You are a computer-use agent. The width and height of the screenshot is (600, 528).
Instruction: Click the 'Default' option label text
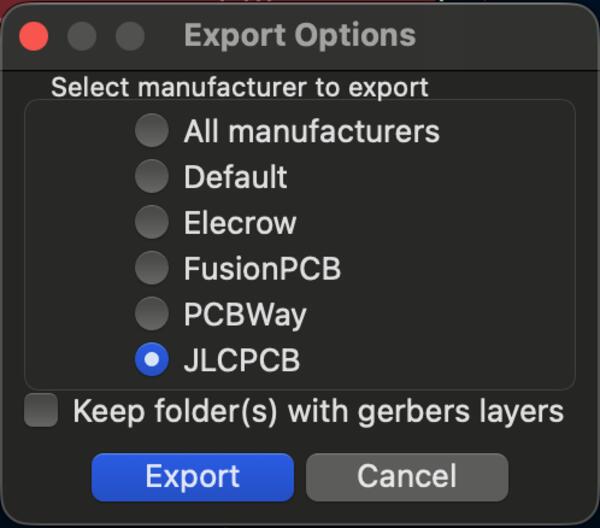pyautogui.click(x=235, y=177)
